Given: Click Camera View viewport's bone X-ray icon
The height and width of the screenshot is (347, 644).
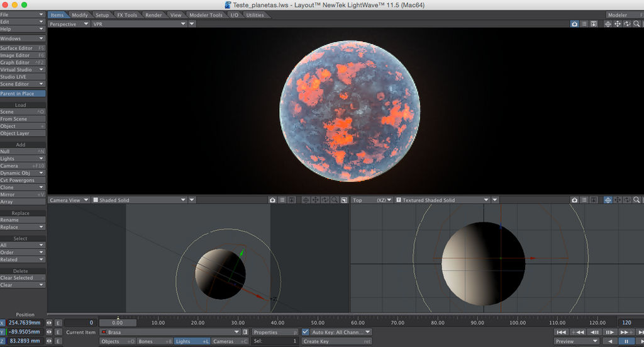Looking at the screenshot, I should click(292, 200).
